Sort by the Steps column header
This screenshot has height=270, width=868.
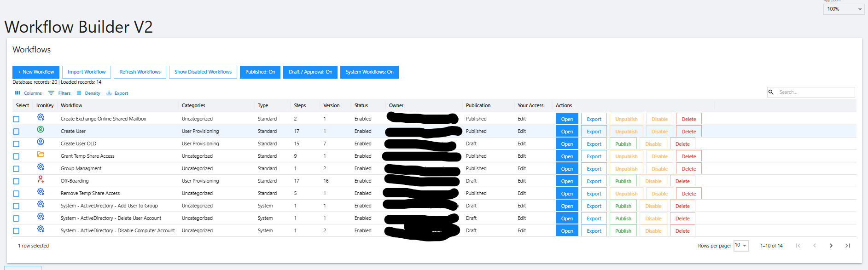[x=300, y=105]
